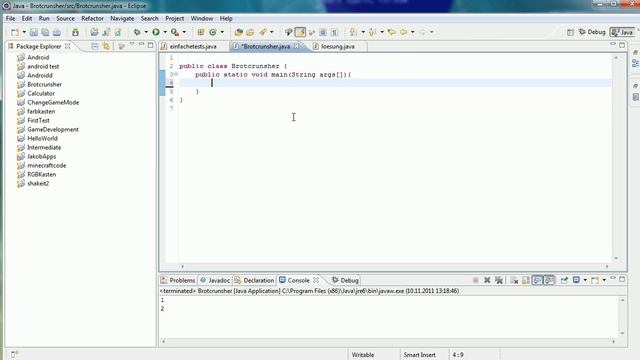Select the minecraftcode project
Image resolution: width=640 pixels, height=360 pixels.
[47, 165]
